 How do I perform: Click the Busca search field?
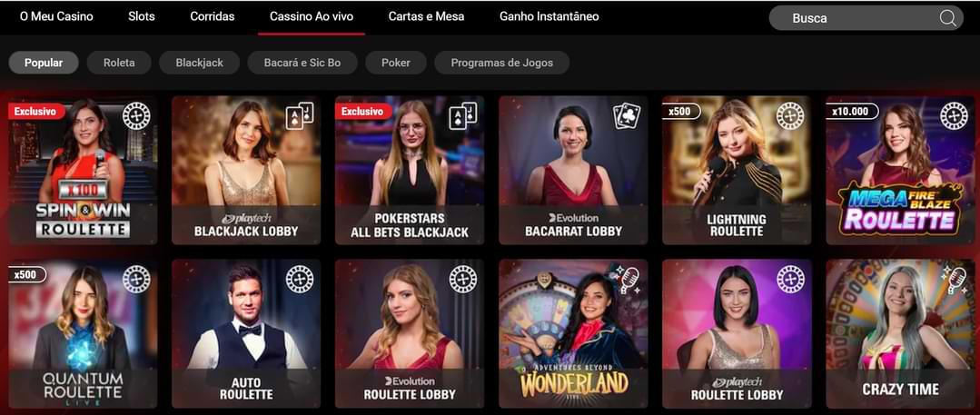tap(866, 18)
